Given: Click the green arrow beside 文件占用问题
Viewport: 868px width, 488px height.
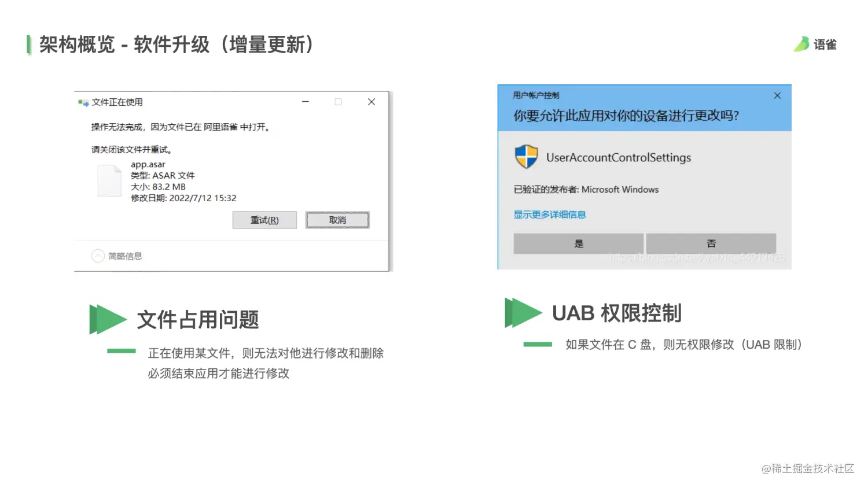Looking at the screenshot, I should pos(108,319).
